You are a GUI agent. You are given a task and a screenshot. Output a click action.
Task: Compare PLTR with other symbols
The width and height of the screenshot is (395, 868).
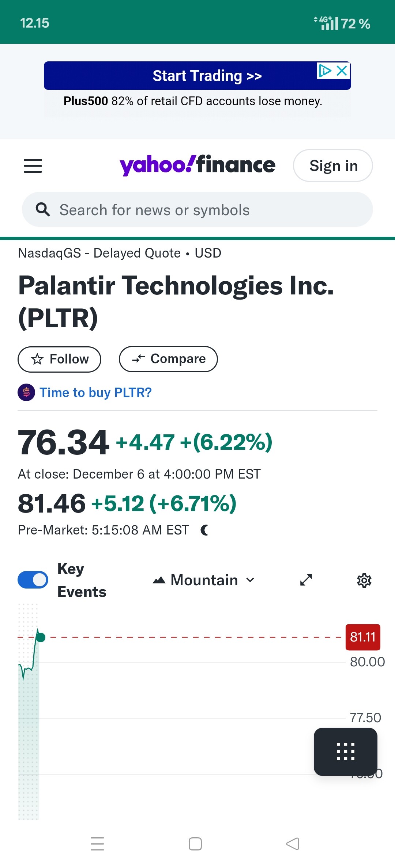point(168,359)
